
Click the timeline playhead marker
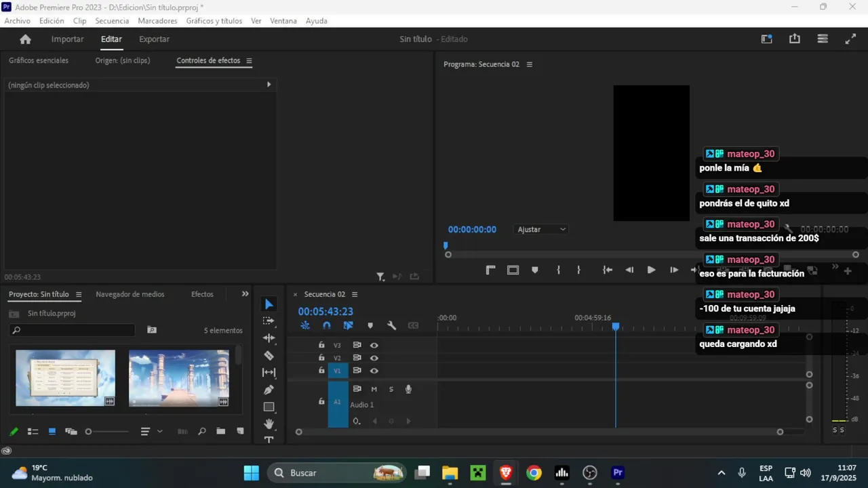click(616, 327)
